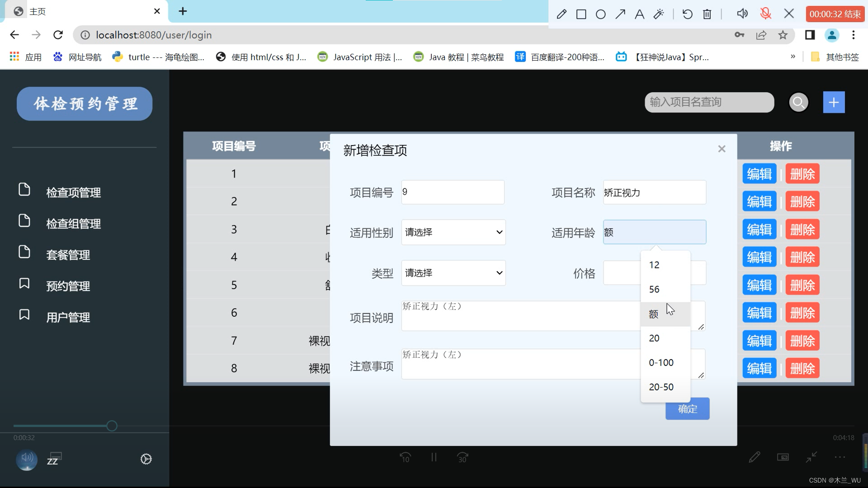Open the Chrome three-dot menu
This screenshot has height=488, width=868.
click(x=854, y=35)
